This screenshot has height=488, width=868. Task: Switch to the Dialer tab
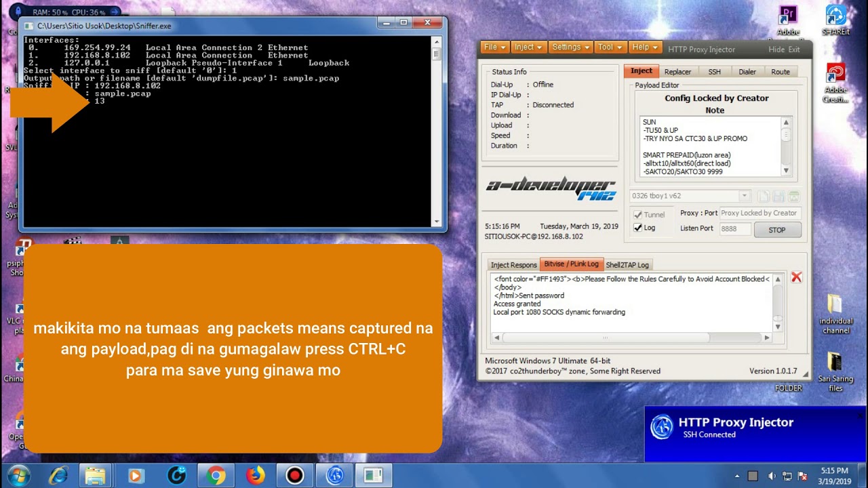click(747, 72)
